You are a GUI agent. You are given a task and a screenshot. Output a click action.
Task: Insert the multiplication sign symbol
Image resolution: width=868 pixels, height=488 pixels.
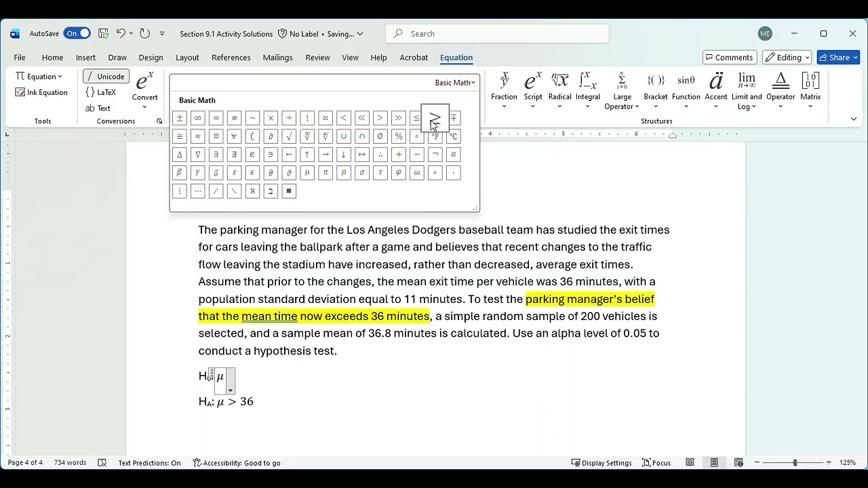pyautogui.click(x=271, y=118)
